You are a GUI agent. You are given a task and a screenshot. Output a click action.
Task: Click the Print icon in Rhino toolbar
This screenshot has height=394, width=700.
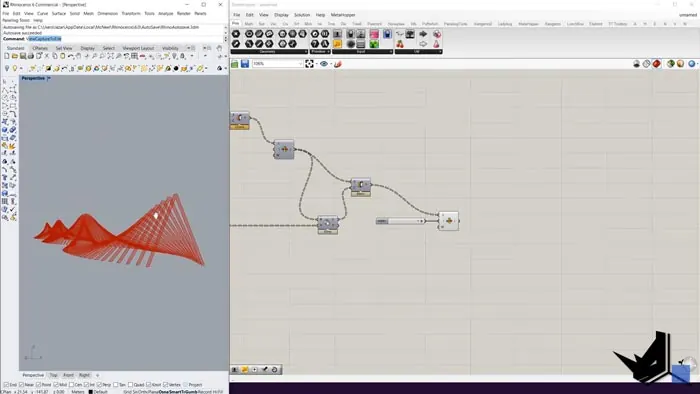tap(31, 56)
